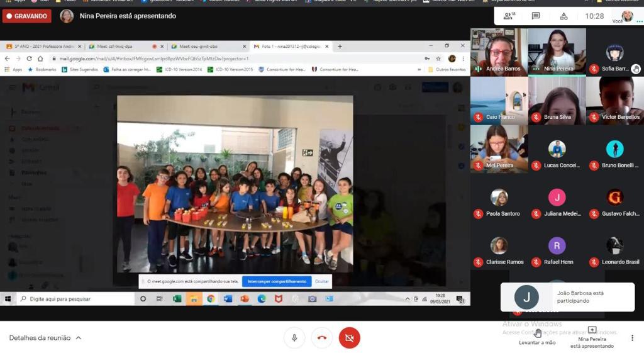This screenshot has width=644, height=353.
Task: Select Bruna Silva video tile
Action: point(557,101)
